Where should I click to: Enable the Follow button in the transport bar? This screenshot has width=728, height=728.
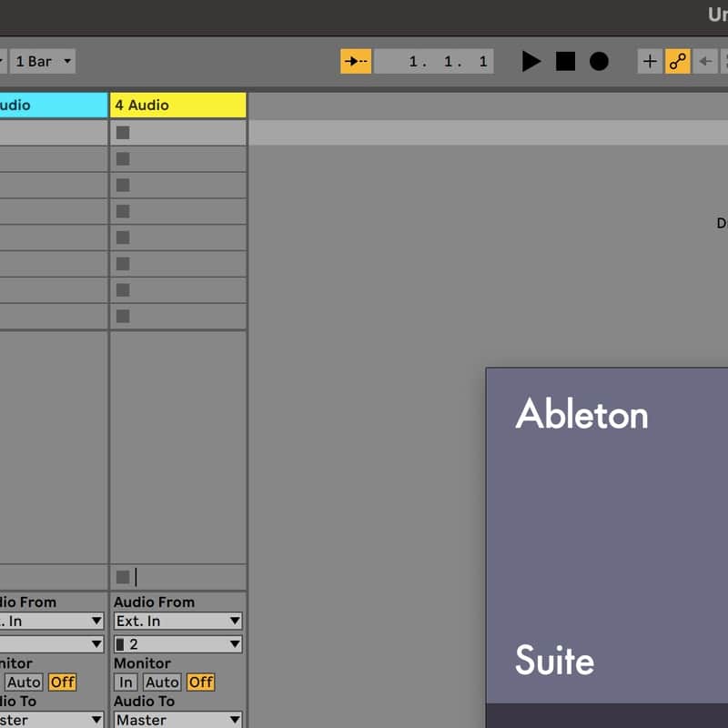pyautogui.click(x=355, y=61)
